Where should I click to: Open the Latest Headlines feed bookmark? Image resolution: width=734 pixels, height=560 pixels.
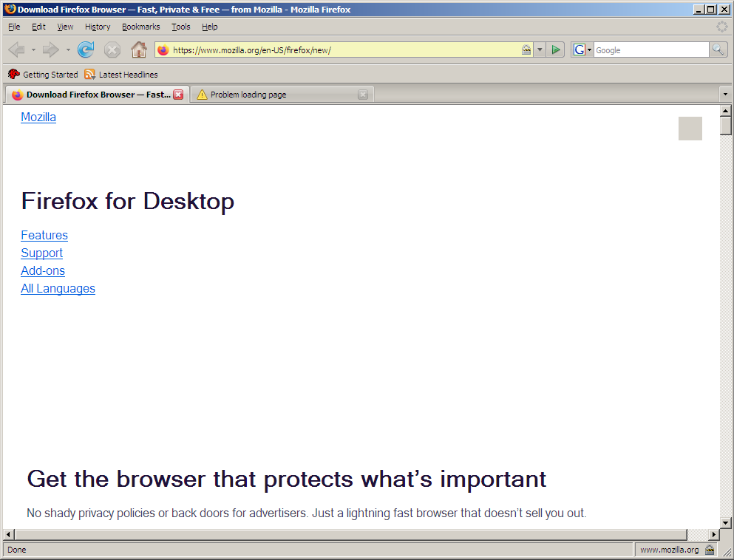coord(121,75)
